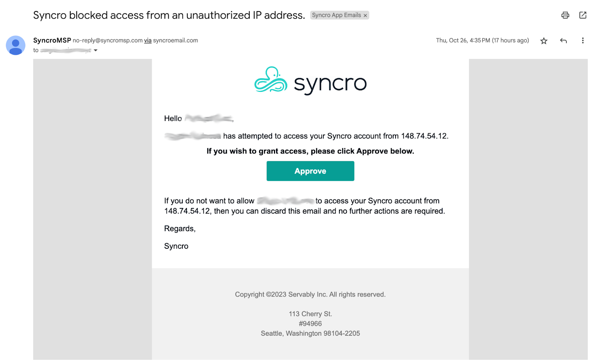
Task: Click the sender's profile avatar
Action: pos(15,45)
